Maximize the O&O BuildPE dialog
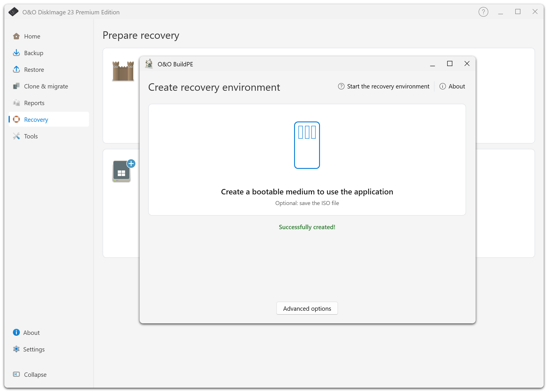Viewport: 548px width, 392px height. point(450,64)
